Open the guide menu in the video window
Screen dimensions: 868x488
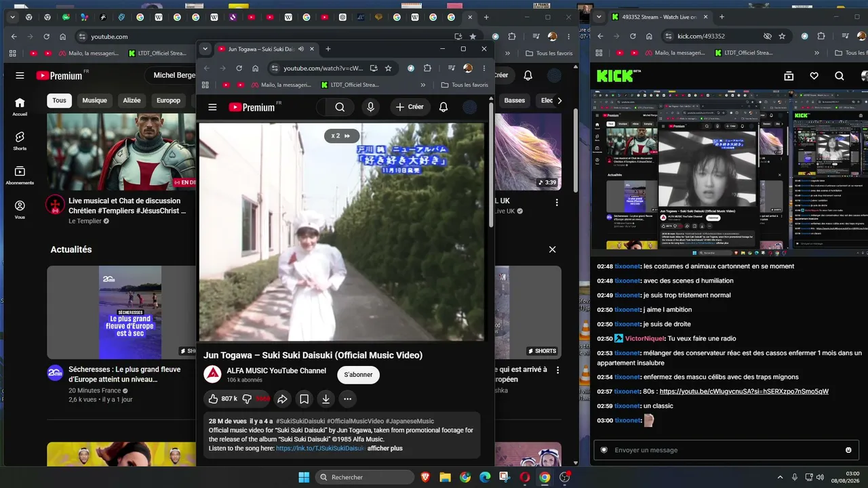coord(212,107)
